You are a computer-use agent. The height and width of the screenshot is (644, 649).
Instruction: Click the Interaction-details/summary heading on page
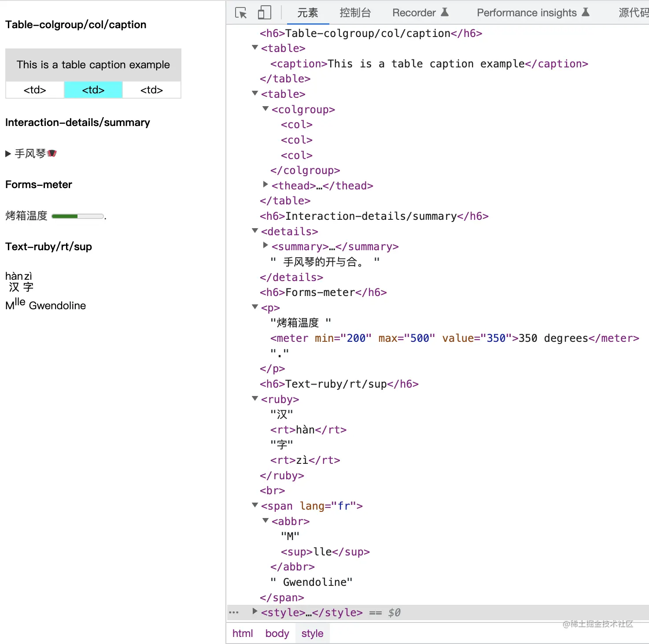(x=77, y=122)
